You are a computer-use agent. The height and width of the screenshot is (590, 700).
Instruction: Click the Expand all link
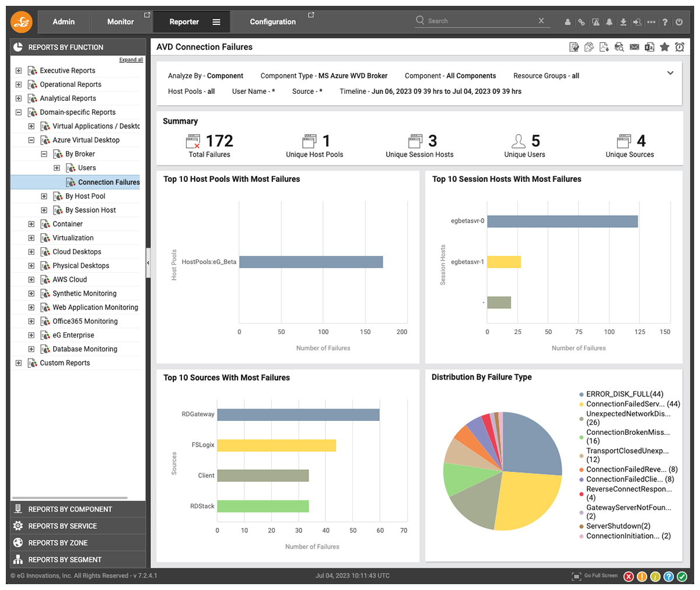click(131, 59)
